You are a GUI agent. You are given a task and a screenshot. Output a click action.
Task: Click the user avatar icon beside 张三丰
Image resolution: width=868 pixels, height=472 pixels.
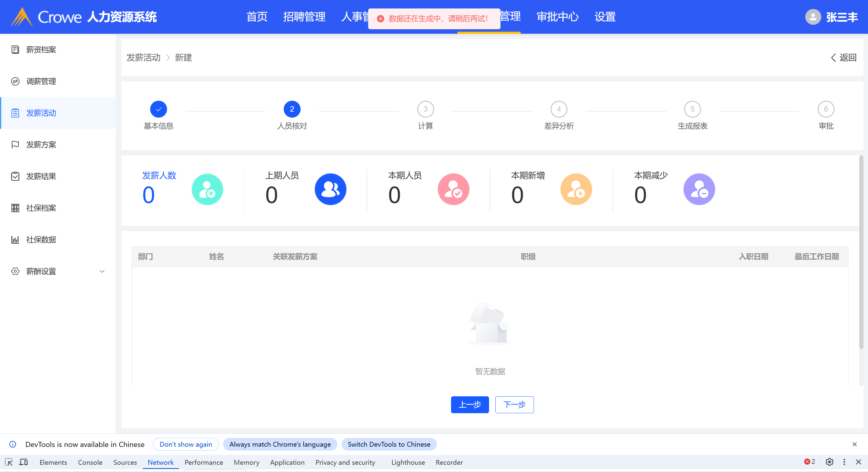coord(813,17)
